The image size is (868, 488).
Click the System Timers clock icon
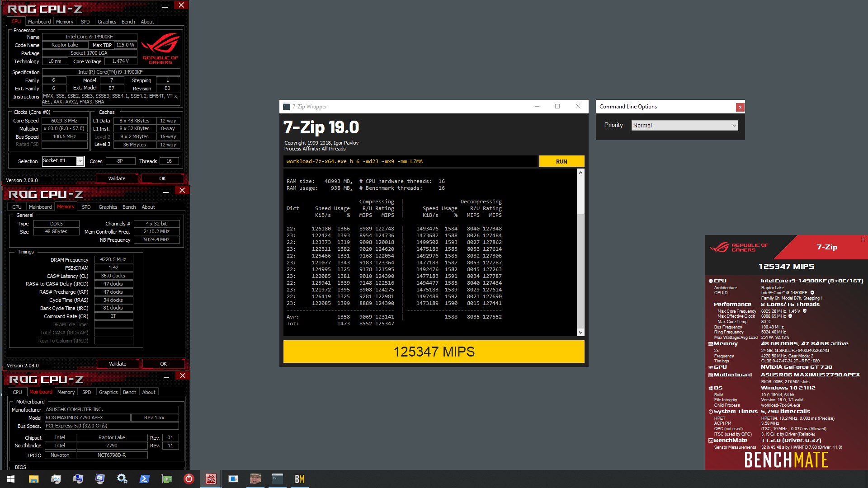coord(711,412)
